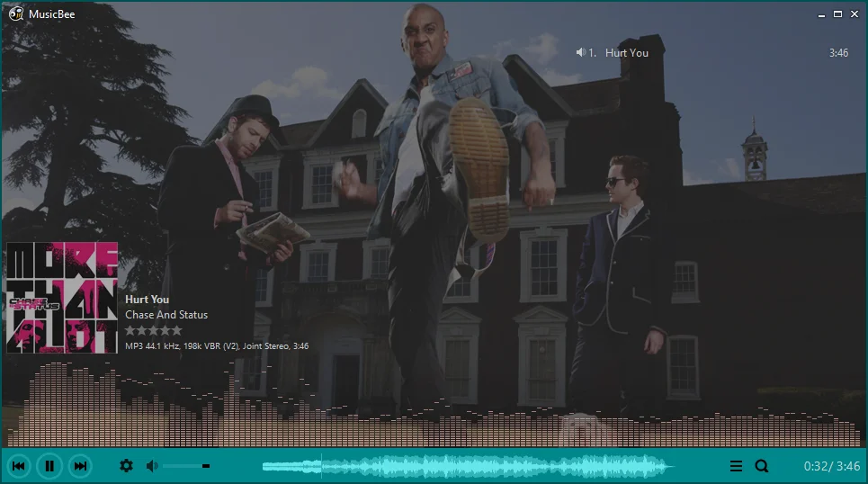Screen dimensions: 868x484
Task: Seek within the waveform progress bar
Action: (468, 466)
